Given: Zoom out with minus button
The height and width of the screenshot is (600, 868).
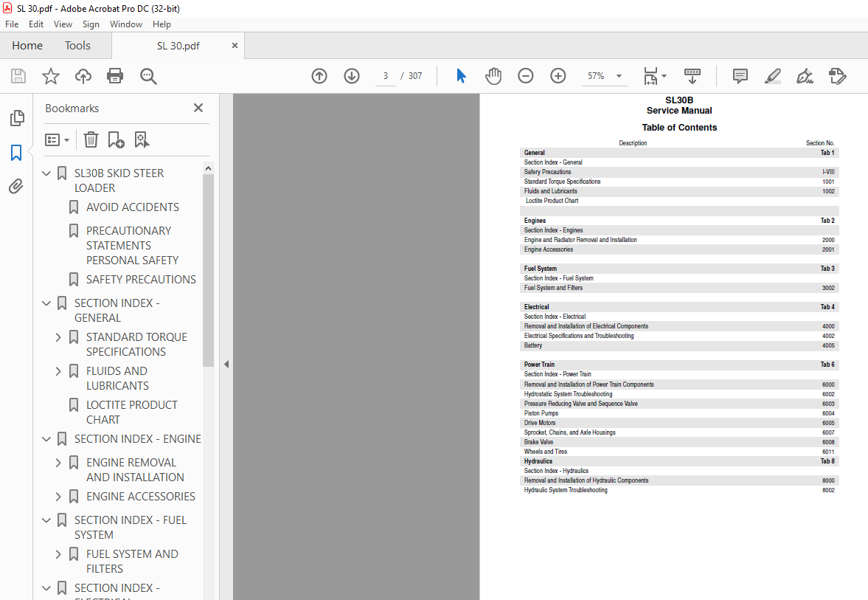Looking at the screenshot, I should click(x=525, y=76).
